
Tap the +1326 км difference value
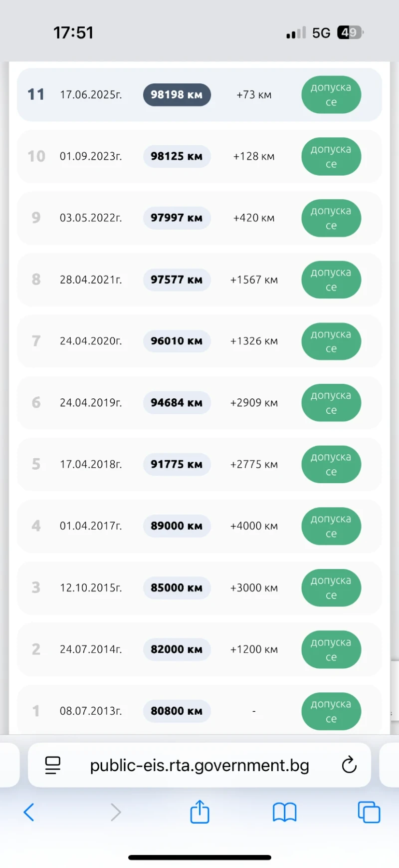tap(254, 341)
